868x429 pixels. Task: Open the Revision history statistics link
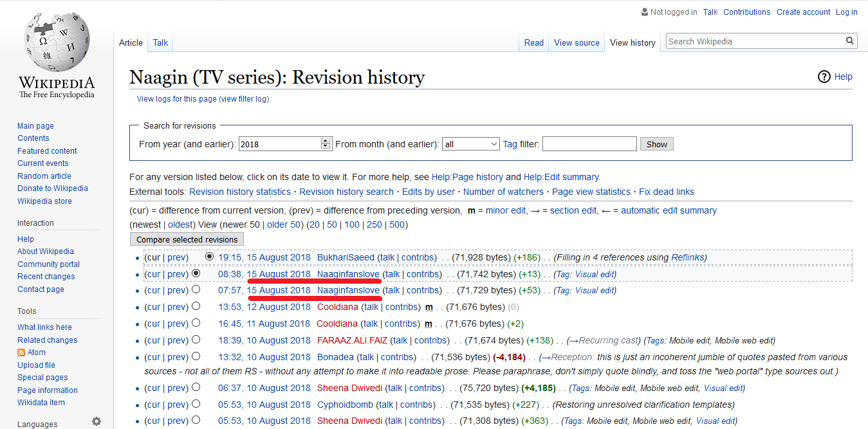(x=240, y=192)
